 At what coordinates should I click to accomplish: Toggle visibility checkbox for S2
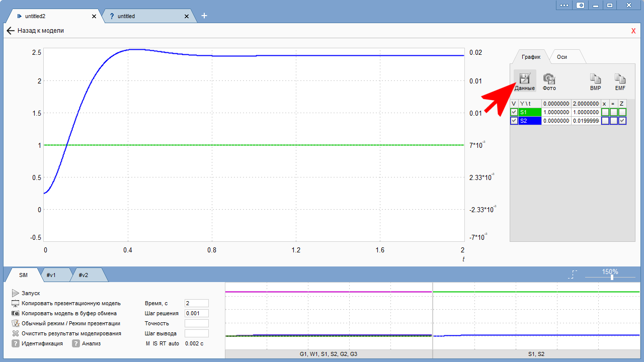pyautogui.click(x=514, y=121)
